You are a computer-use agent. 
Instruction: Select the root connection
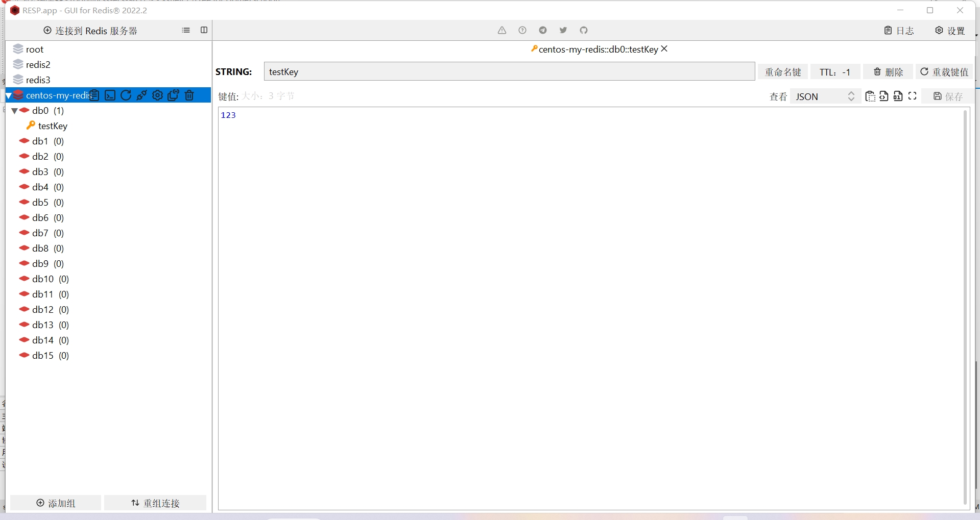[35, 49]
